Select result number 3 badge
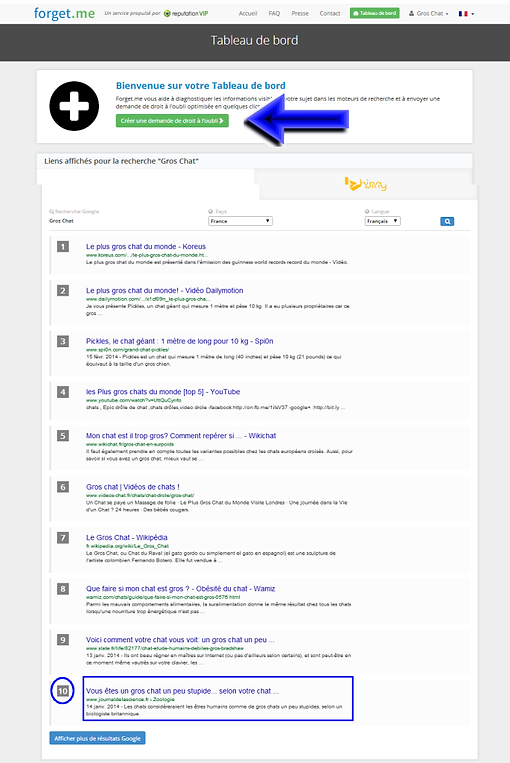The width and height of the screenshot is (510, 763). (63, 342)
